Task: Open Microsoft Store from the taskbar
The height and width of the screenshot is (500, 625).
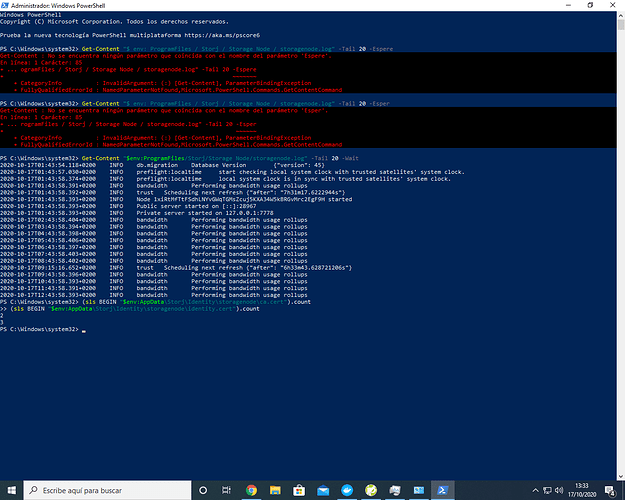Action: 298,491
